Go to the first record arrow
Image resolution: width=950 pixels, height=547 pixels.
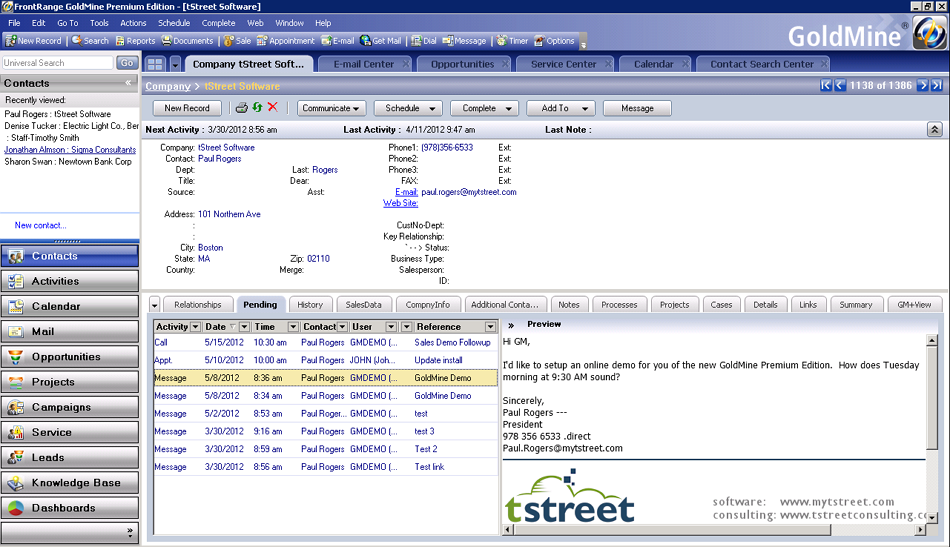point(825,85)
